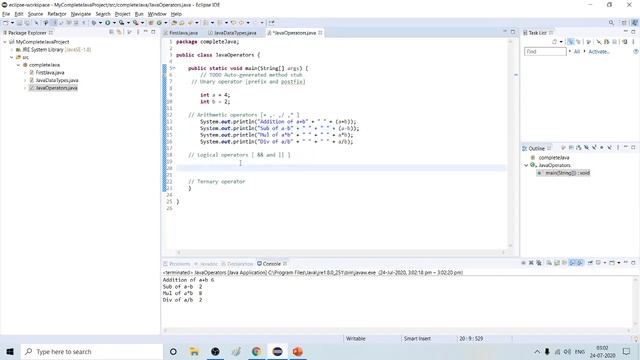Click the editor horizontal scrollbar

tap(341, 253)
